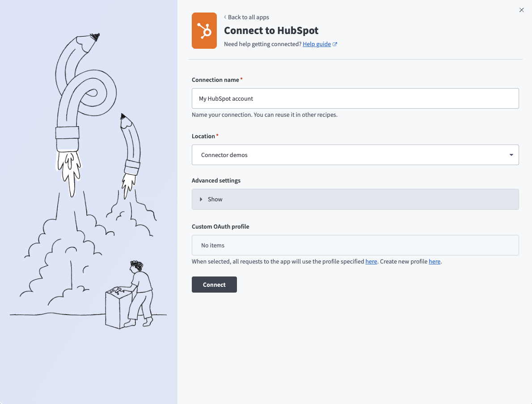Click the first 'here' link about profiles
The width and height of the screenshot is (532, 404).
point(371,261)
